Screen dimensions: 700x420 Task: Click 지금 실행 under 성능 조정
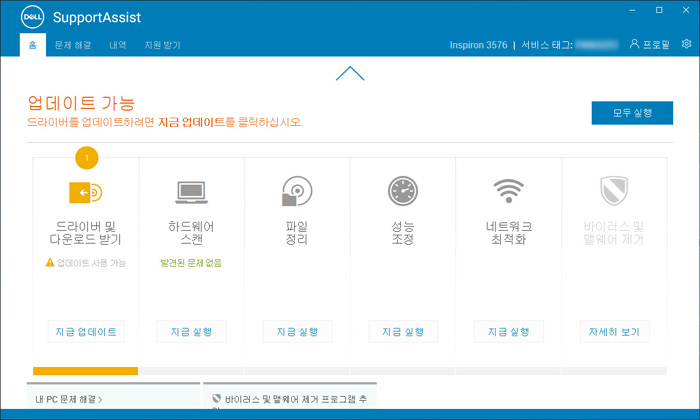[403, 332]
